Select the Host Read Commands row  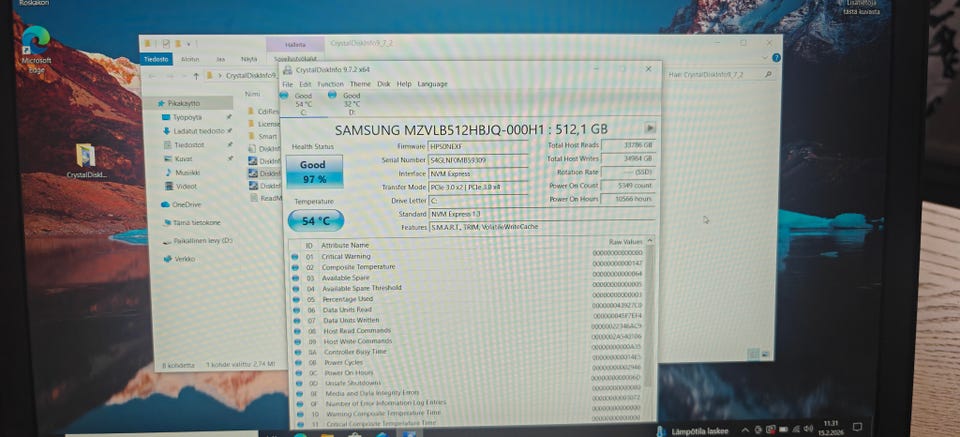pos(468,331)
